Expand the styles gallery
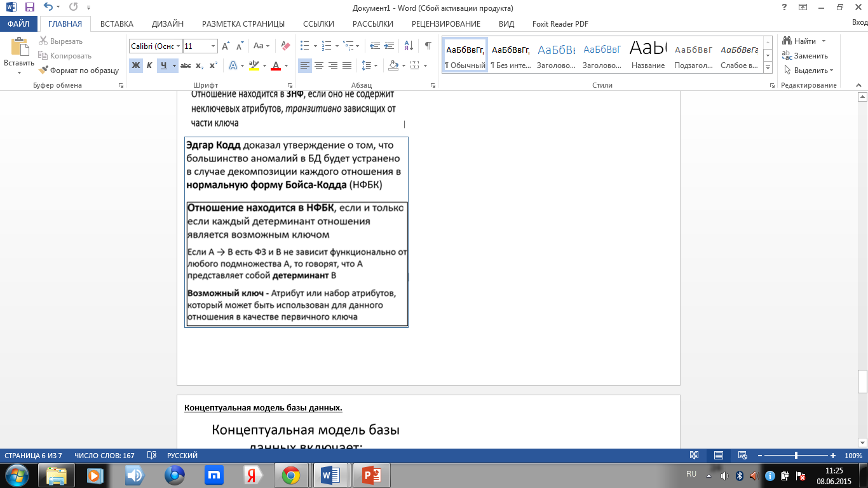 tap(768, 68)
